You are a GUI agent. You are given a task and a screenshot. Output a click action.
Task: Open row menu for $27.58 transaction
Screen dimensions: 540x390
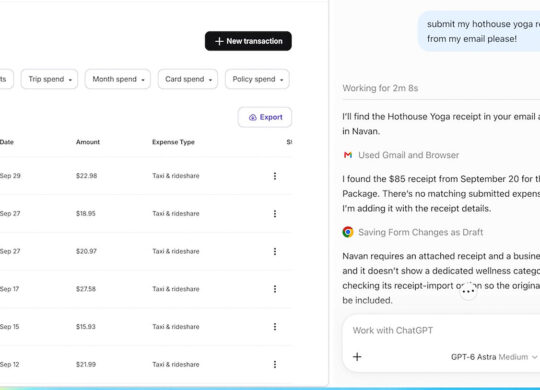(x=275, y=289)
